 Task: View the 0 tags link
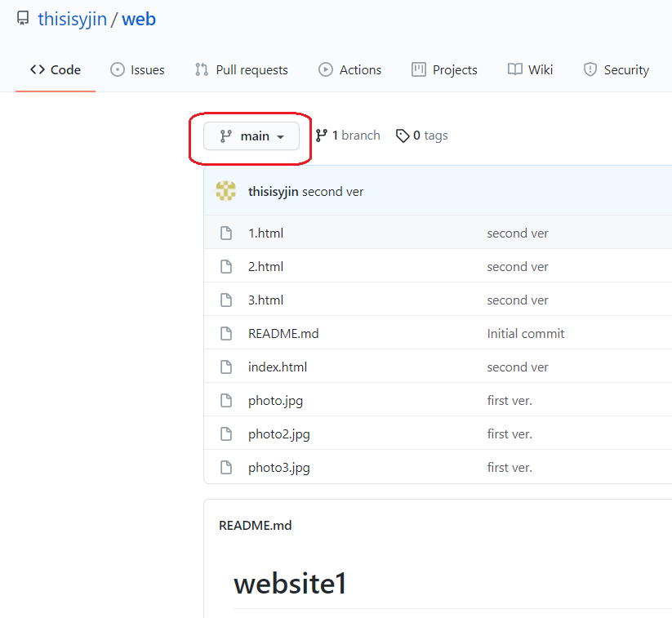pyautogui.click(x=421, y=136)
